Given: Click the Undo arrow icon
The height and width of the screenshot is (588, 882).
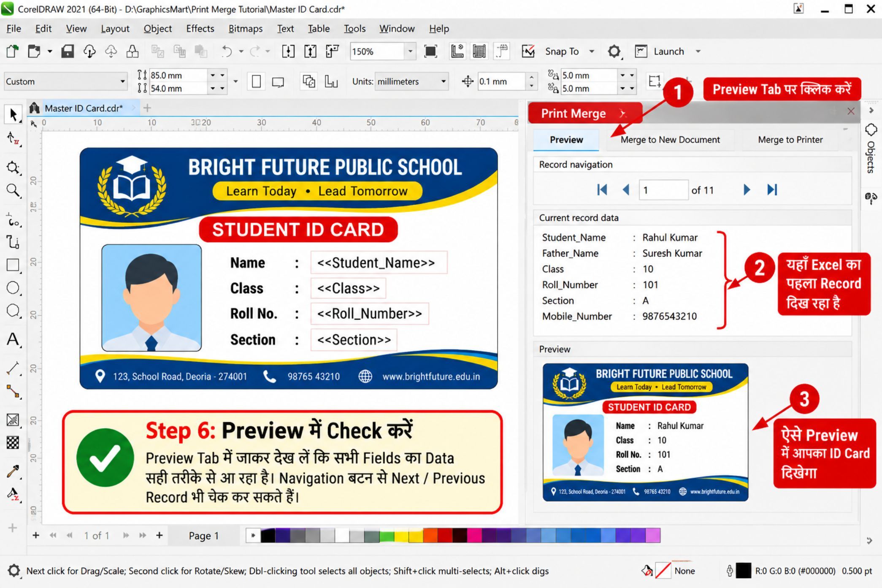Looking at the screenshot, I should (x=227, y=51).
